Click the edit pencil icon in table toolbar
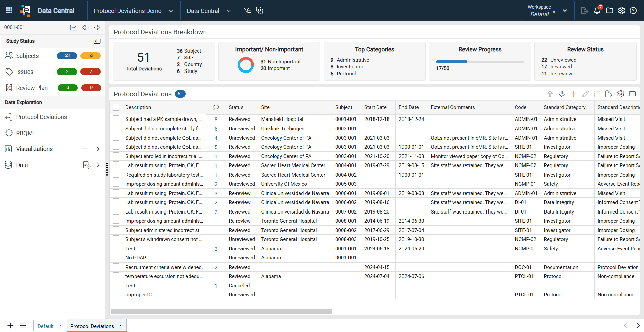Image resolution: width=644 pixels, height=332 pixels. [585, 94]
